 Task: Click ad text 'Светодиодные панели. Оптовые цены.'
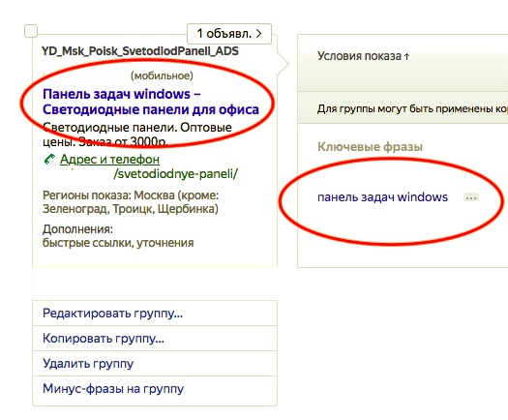[137, 135]
